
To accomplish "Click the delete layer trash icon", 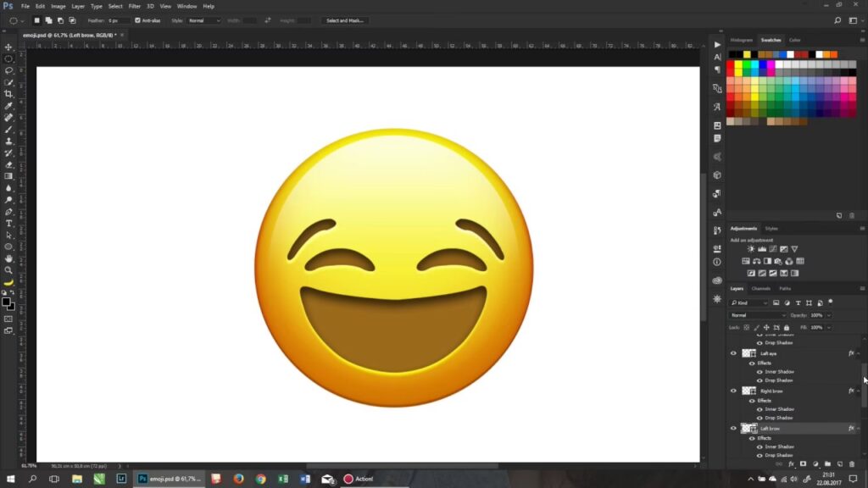I will (852, 463).
